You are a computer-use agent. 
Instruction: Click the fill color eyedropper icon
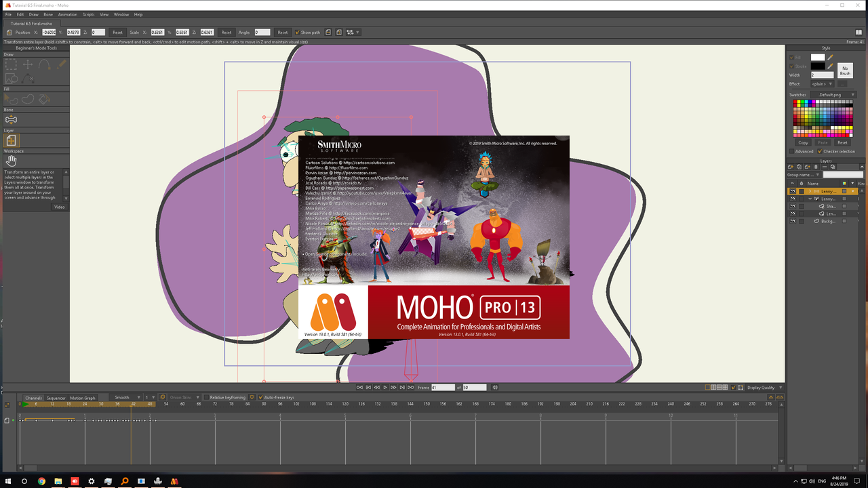point(830,57)
